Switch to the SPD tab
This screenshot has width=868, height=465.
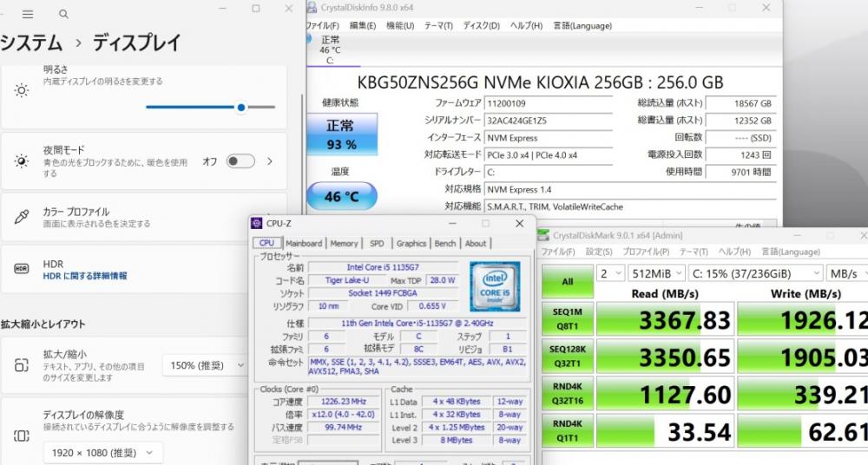377,243
